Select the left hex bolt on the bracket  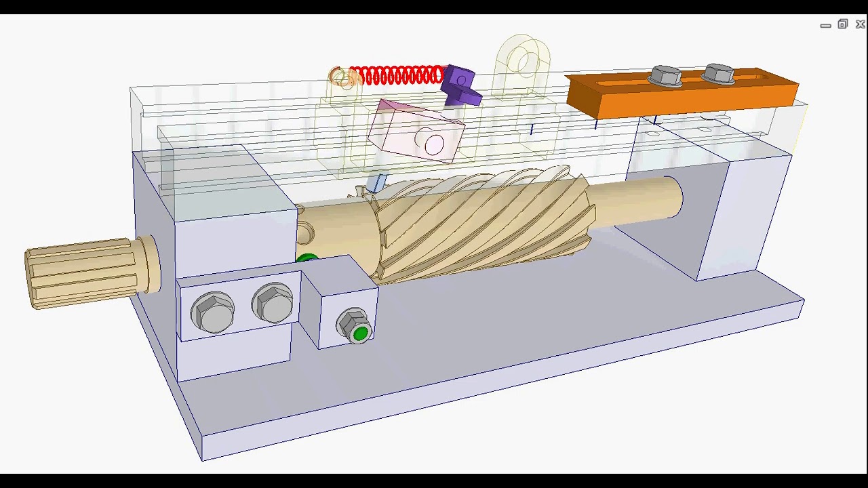click(213, 312)
